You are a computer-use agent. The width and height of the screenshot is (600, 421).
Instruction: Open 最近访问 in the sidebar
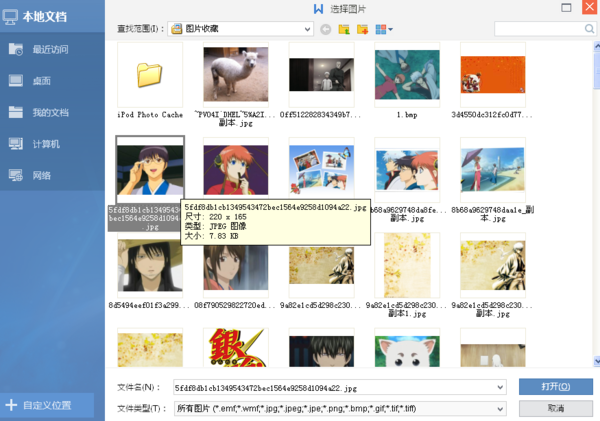(52, 49)
